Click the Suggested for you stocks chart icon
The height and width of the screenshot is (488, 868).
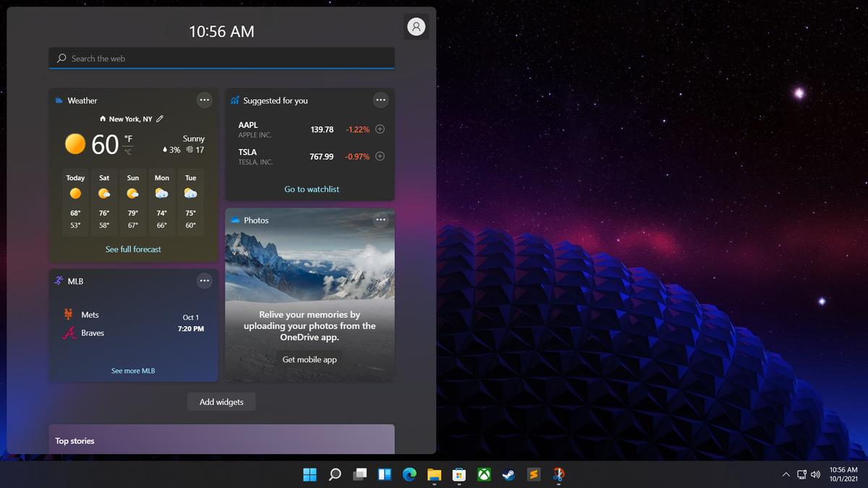point(233,100)
